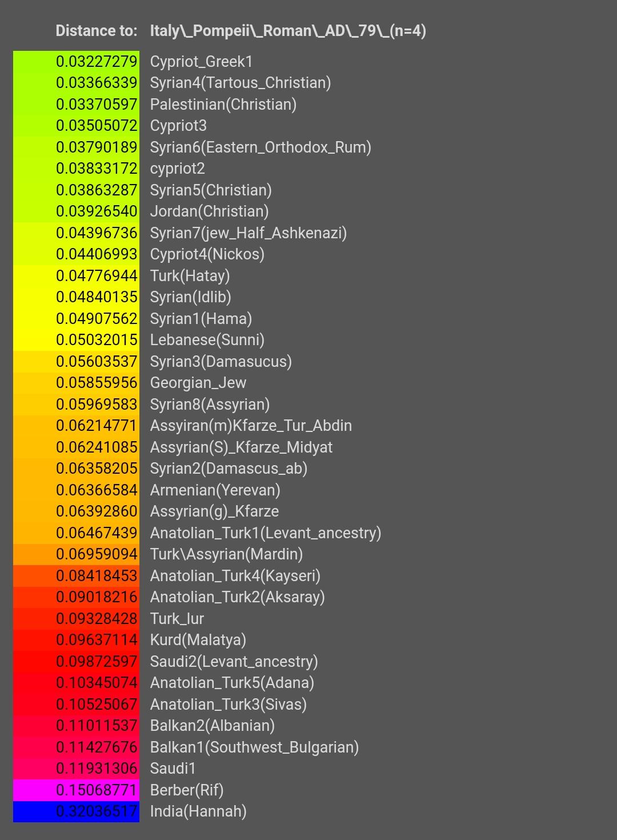Select the value 0.06366584
The width and height of the screenshot is (617, 840).
tap(97, 490)
